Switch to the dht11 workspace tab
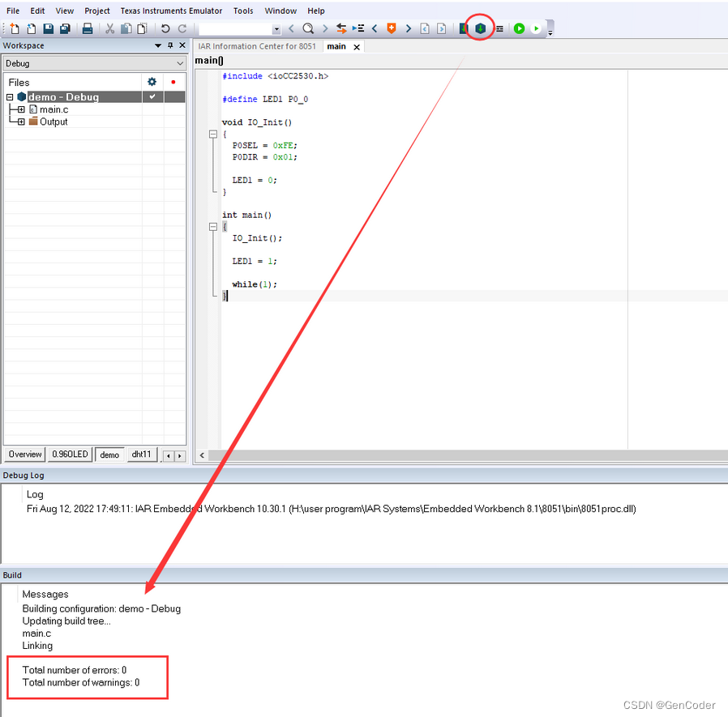The image size is (728, 717). [x=141, y=454]
